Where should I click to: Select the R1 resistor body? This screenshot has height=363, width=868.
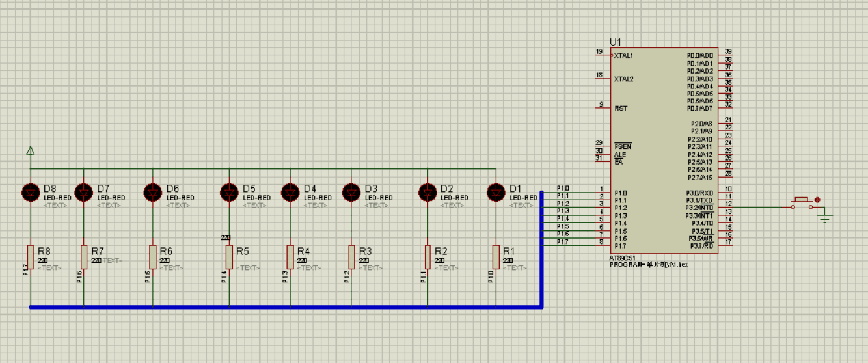[496, 257]
